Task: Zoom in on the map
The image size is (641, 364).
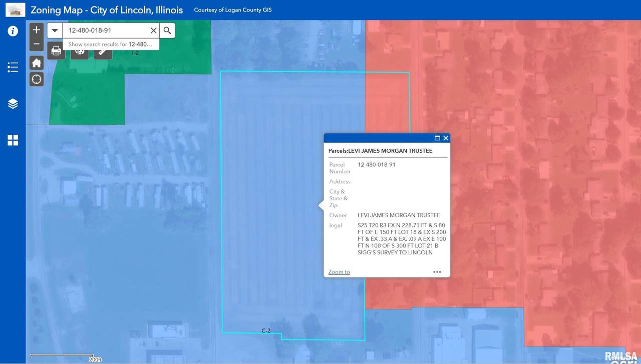Action: click(37, 30)
